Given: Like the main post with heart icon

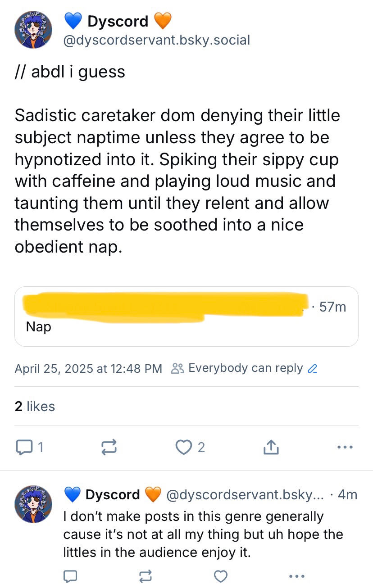Looking at the screenshot, I should coord(183,447).
